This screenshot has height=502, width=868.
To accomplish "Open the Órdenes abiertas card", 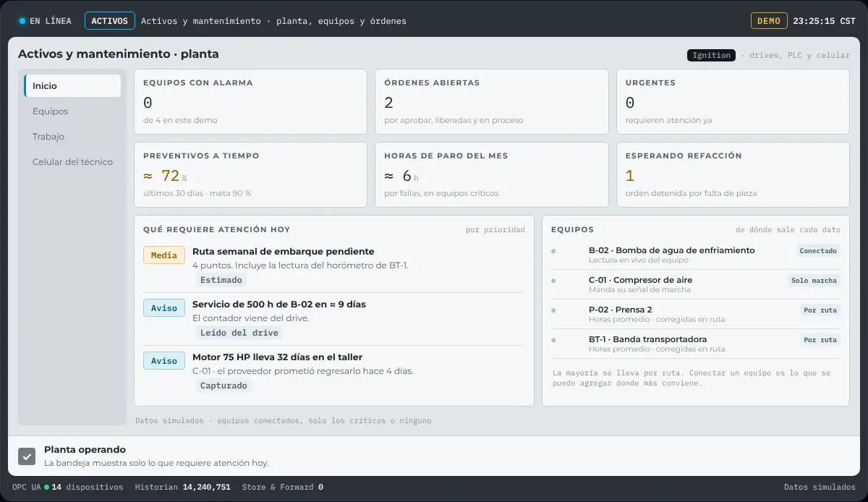I will (x=492, y=102).
